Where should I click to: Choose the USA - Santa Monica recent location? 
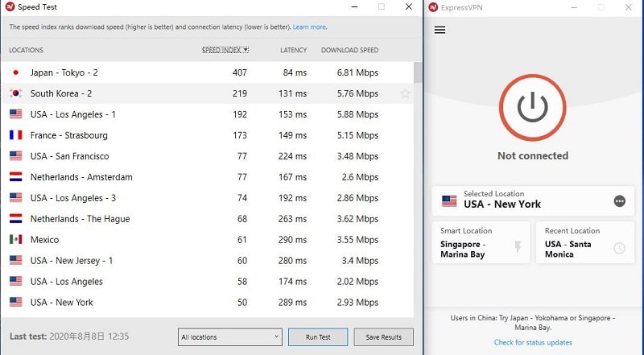pyautogui.click(x=585, y=243)
